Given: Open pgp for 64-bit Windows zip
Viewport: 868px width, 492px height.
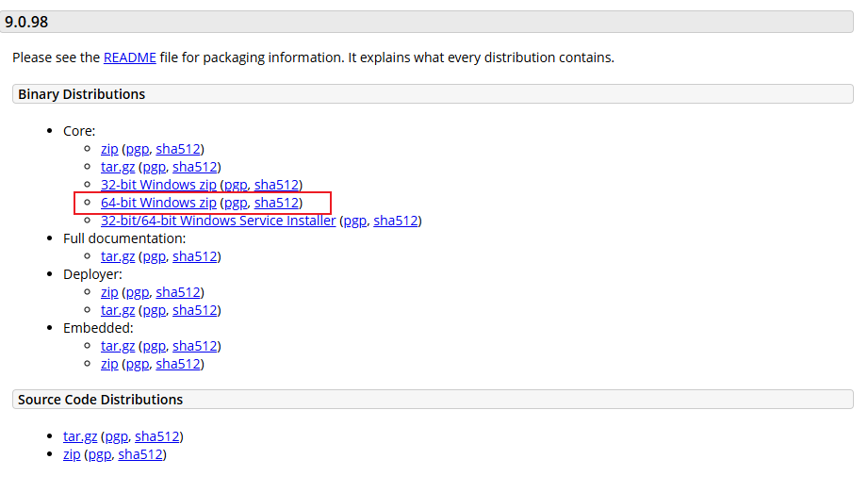Looking at the screenshot, I should (236, 203).
